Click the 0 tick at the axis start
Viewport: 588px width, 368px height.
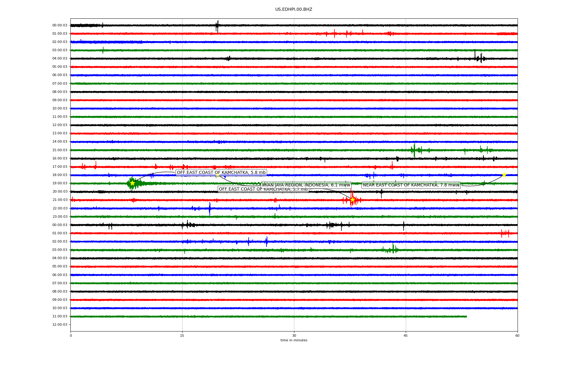71,335
